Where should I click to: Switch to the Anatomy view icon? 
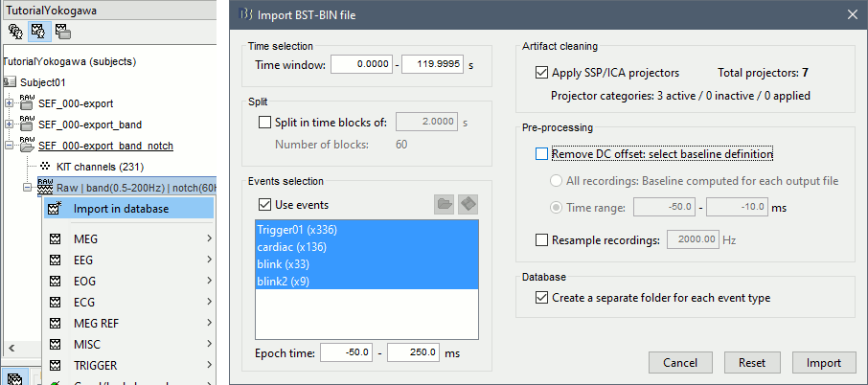coord(15,32)
